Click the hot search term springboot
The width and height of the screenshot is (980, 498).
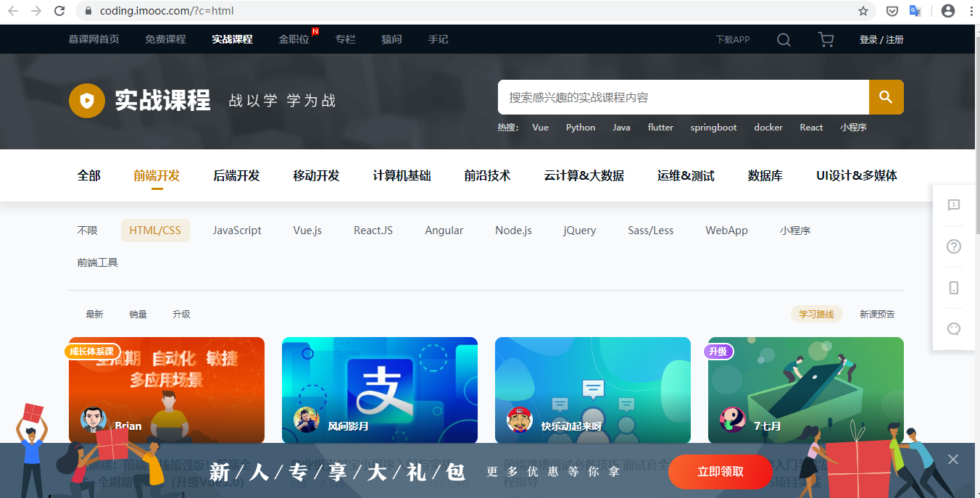click(713, 128)
